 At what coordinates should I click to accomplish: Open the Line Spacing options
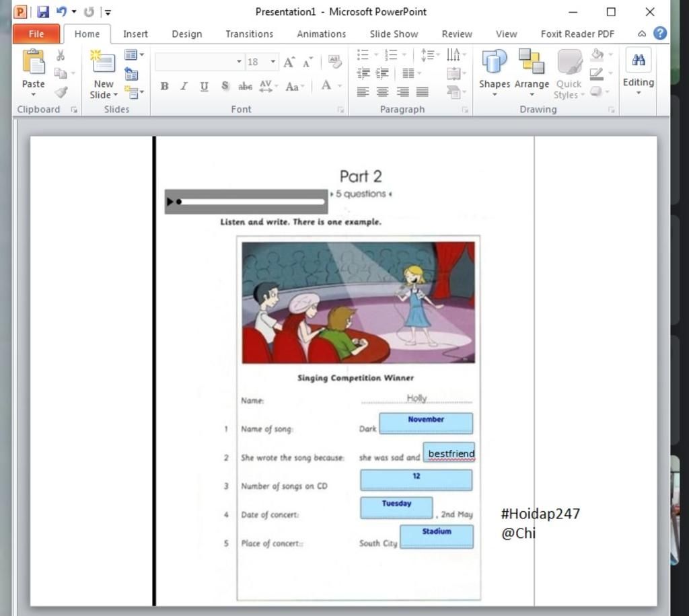430,55
